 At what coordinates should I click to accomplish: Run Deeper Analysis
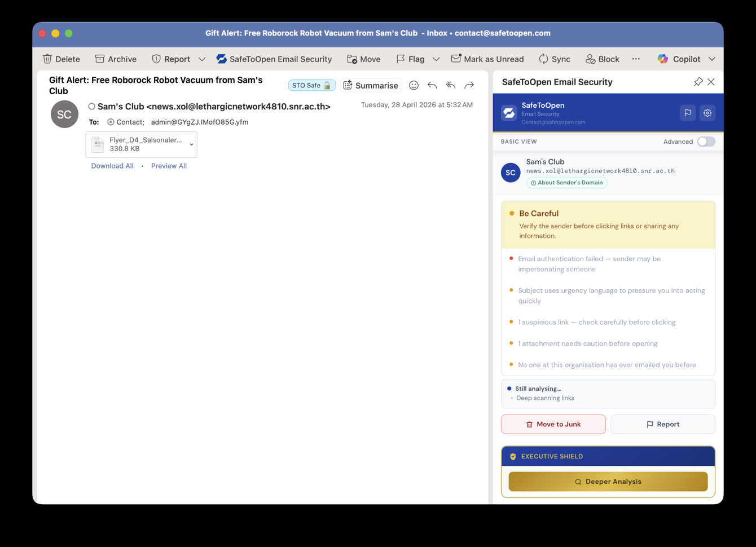pos(608,482)
